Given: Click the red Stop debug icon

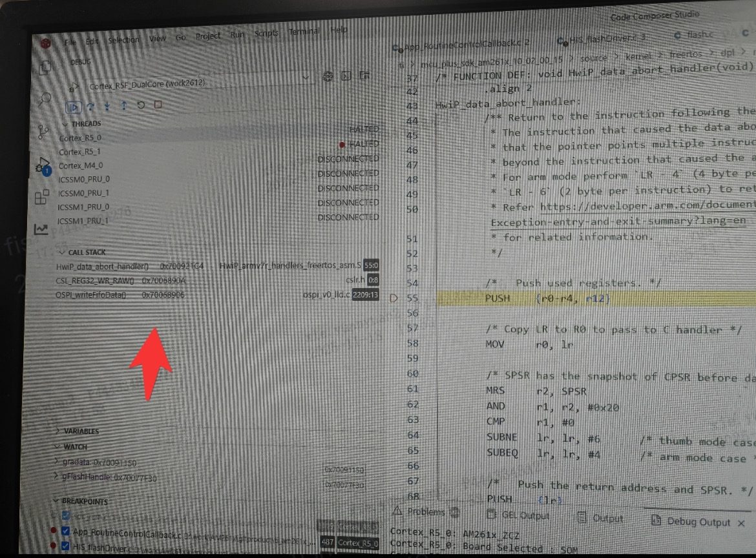Looking at the screenshot, I should click(x=158, y=105).
